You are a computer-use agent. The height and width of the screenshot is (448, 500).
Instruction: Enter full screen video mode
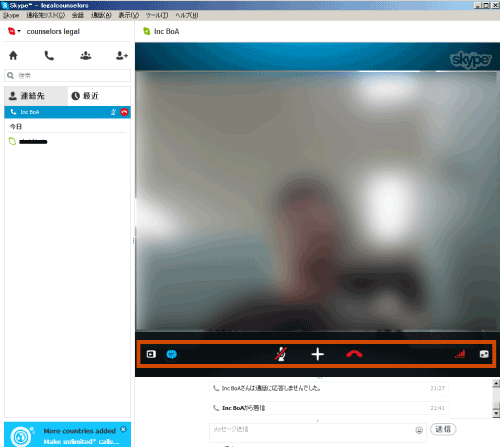point(484,354)
